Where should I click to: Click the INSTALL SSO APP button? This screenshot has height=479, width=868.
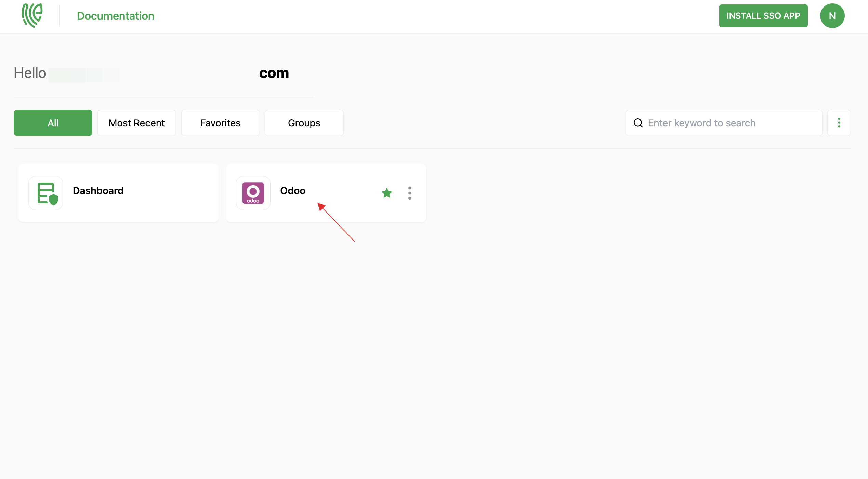(763, 16)
